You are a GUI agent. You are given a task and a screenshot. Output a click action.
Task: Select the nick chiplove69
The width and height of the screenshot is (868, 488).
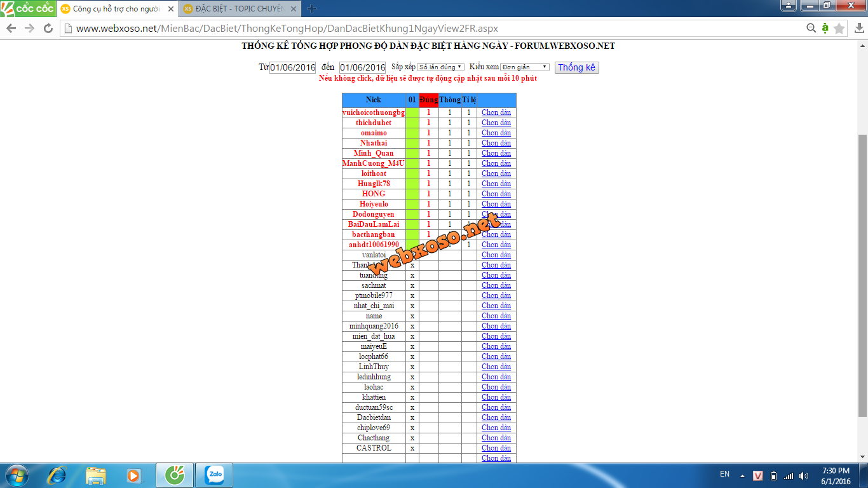[x=374, y=428]
